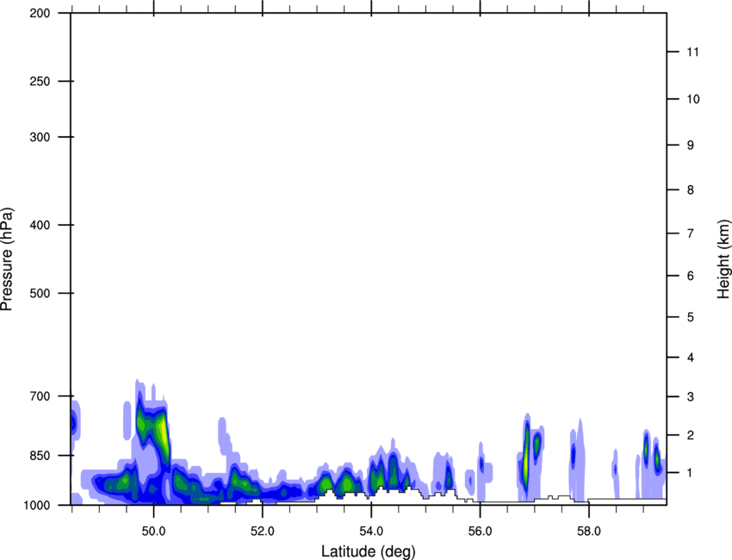Click the 56.0 latitude tick label

480,532
